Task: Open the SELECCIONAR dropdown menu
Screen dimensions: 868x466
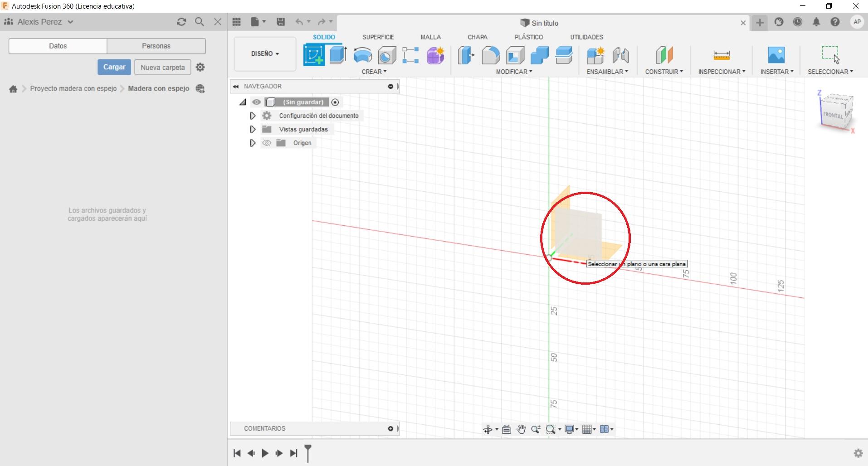Action: [x=830, y=72]
